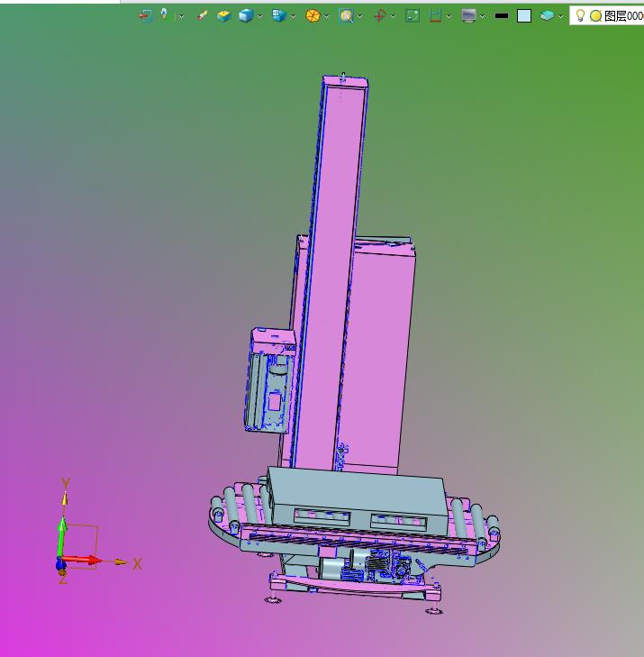
Task: Click the red coordinate frame icon
Action: [379, 16]
